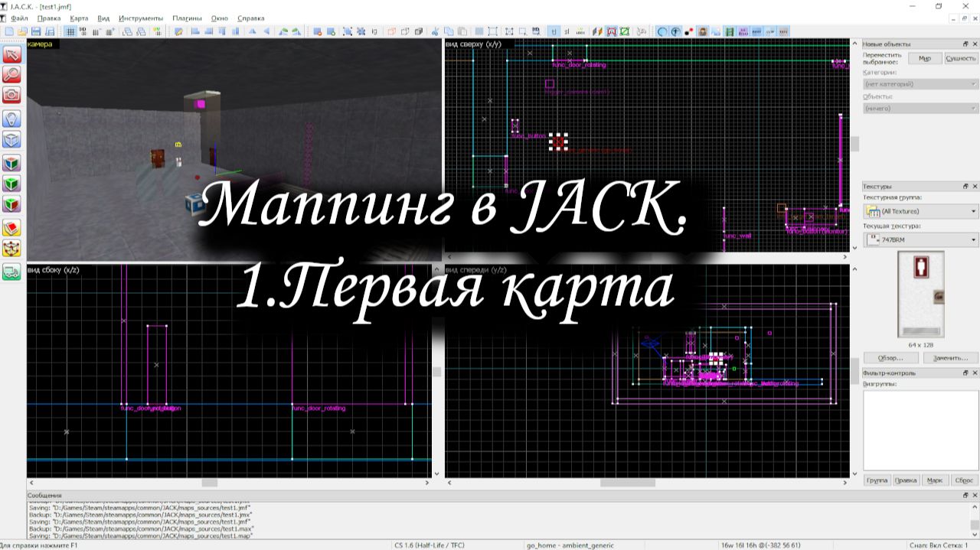Select the Entity (lightbulb) tool
The image size is (980, 550).
(x=11, y=119)
